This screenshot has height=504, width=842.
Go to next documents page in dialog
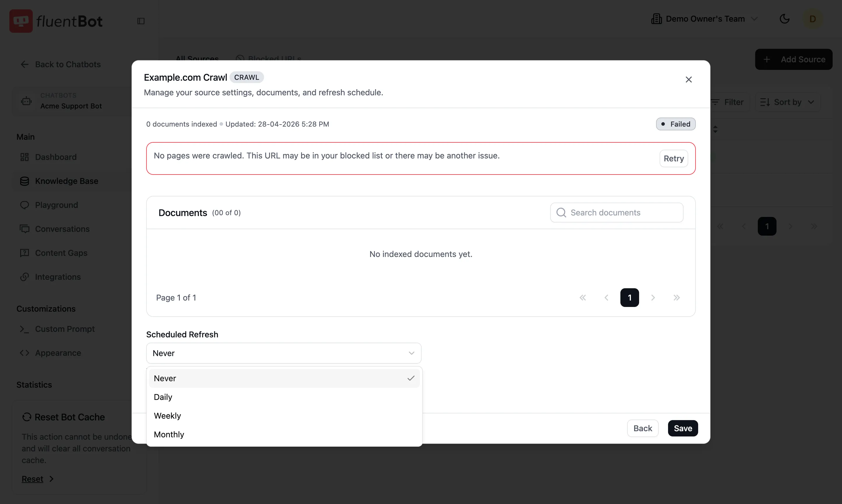pyautogui.click(x=653, y=298)
